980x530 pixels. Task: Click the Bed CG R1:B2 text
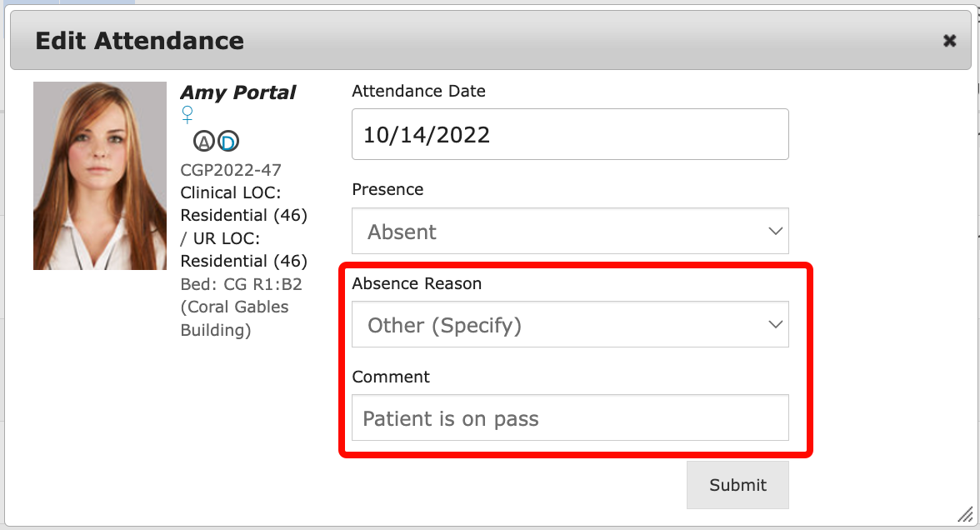click(x=241, y=284)
